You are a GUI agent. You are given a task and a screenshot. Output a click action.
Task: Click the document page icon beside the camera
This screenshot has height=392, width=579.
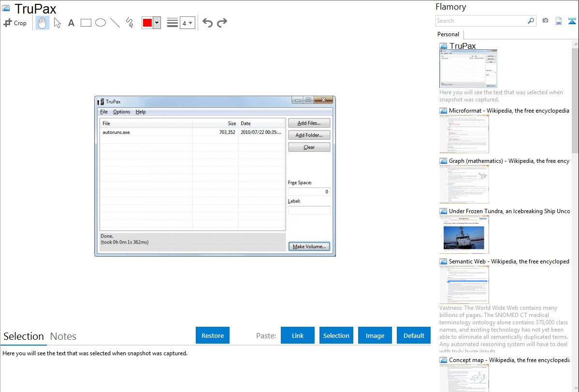point(559,21)
